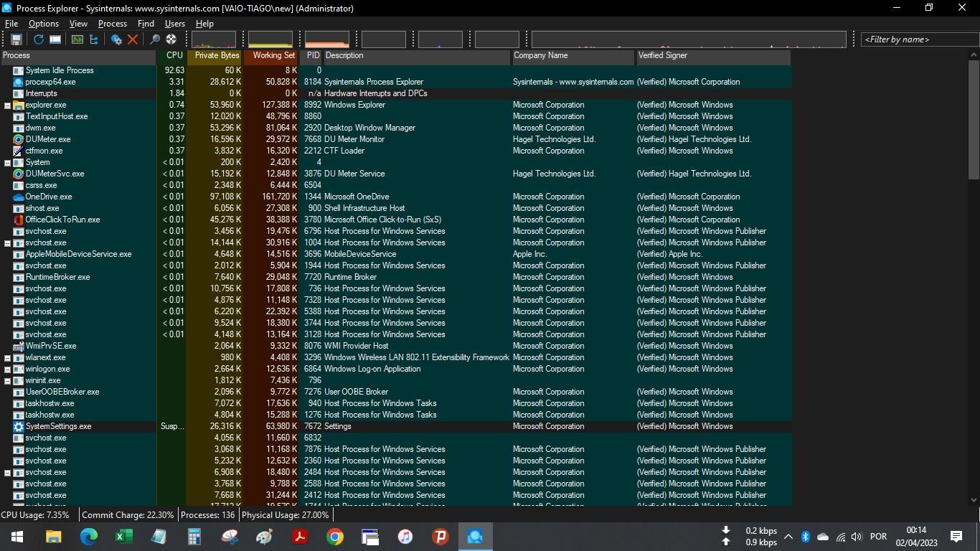
Task: Open the Find menu
Action: pyautogui.click(x=146, y=24)
